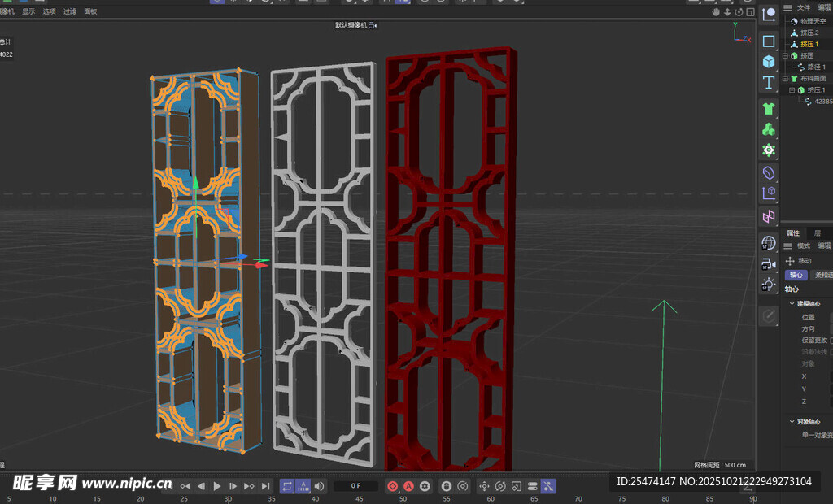Switch to the 层 tab
Screen dimensions: 833x504
tap(818, 233)
